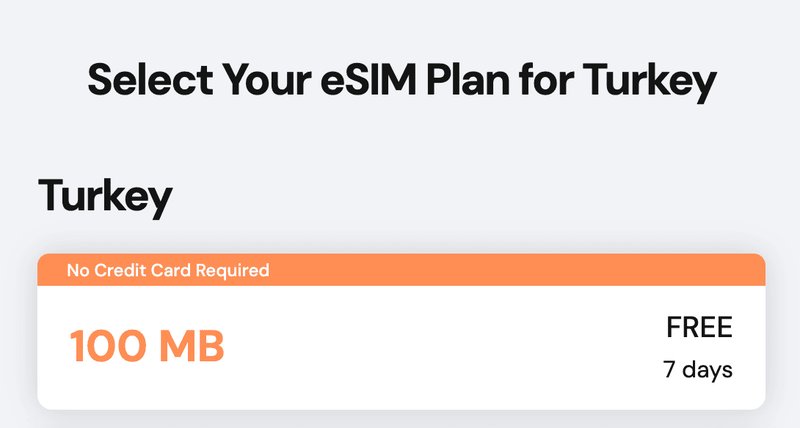Click the word Select in the title
800x428 pixels.
point(149,79)
